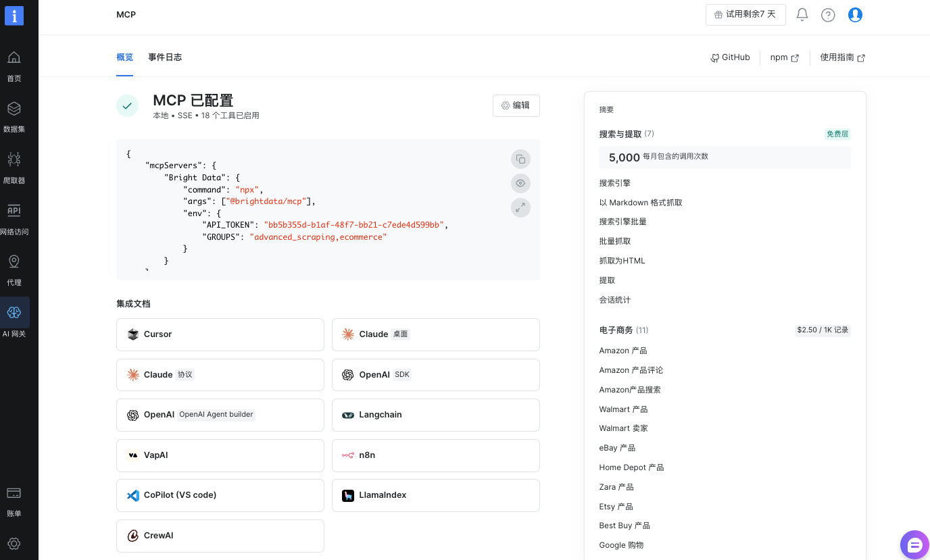Click the 搜索引擎 tool entry
The width and height of the screenshot is (930, 560).
tap(615, 183)
